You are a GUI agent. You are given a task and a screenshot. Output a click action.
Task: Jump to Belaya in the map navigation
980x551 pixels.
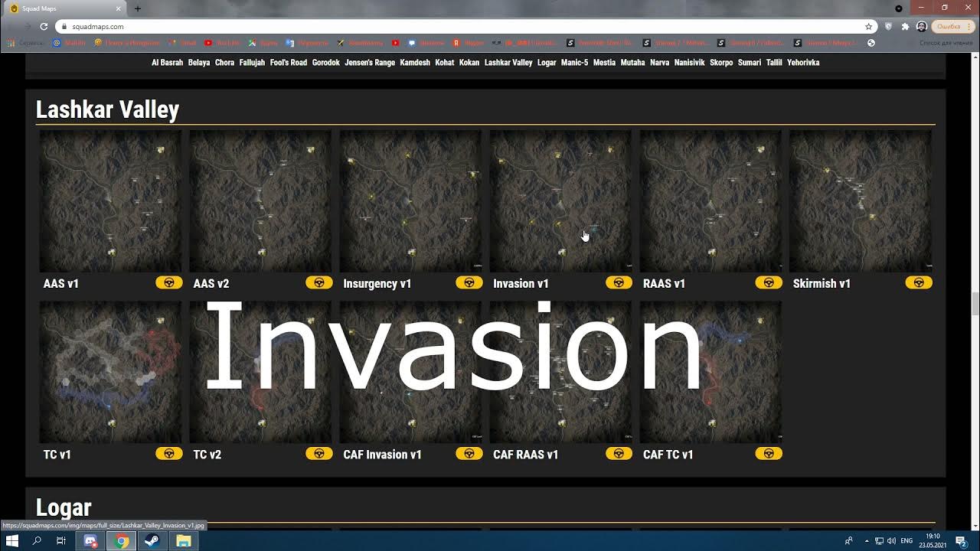[199, 63]
